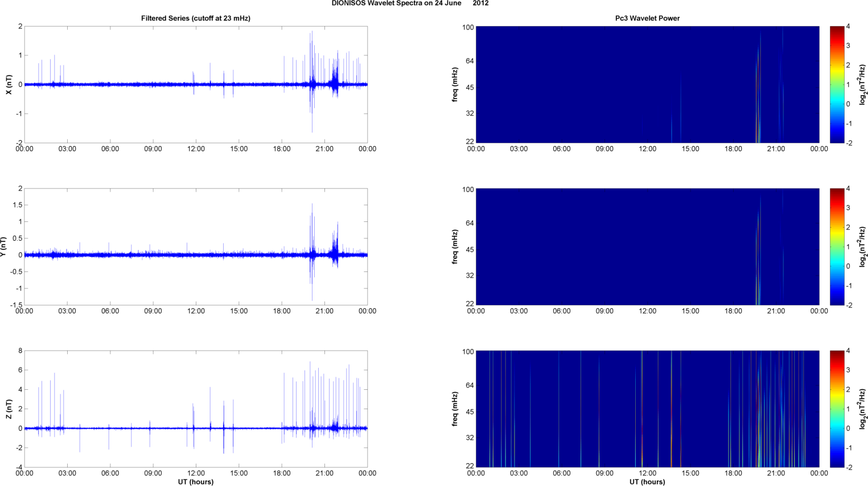Image resolution: width=868 pixels, height=486 pixels.
Task: Pick the Y-component wavelet colorbar
Action: pos(837,247)
